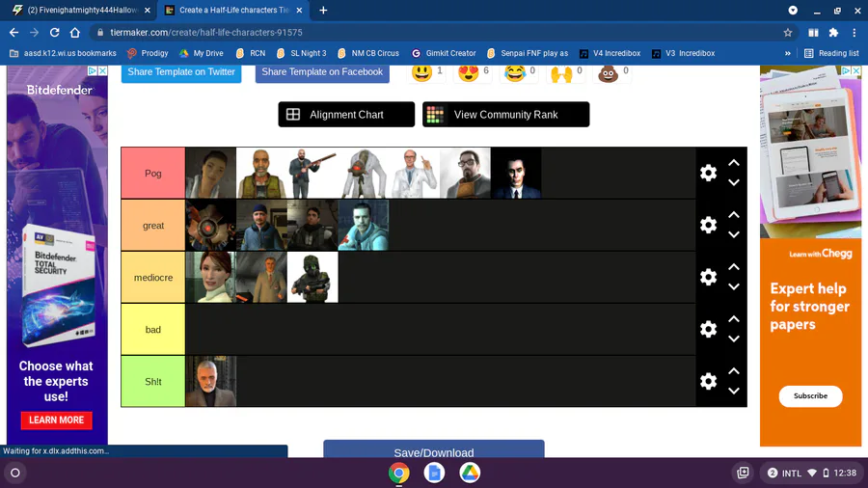Screen dimensions: 868x488
Task: Open Google Drive from the shelf
Action: point(470,474)
